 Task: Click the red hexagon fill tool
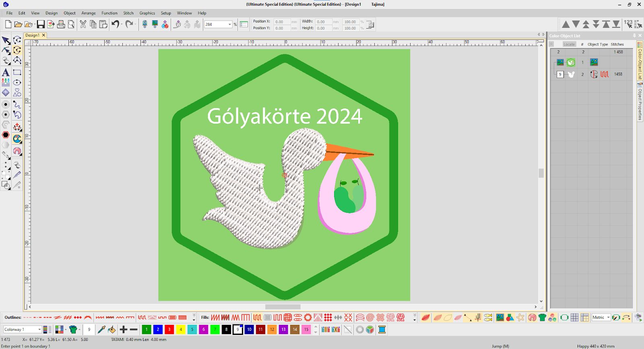tap(6, 135)
